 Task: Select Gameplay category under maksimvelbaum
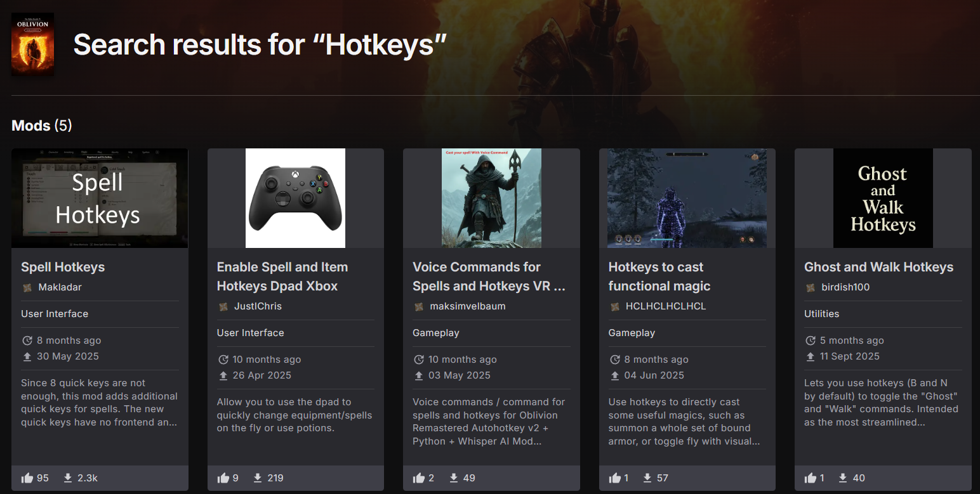435,333
